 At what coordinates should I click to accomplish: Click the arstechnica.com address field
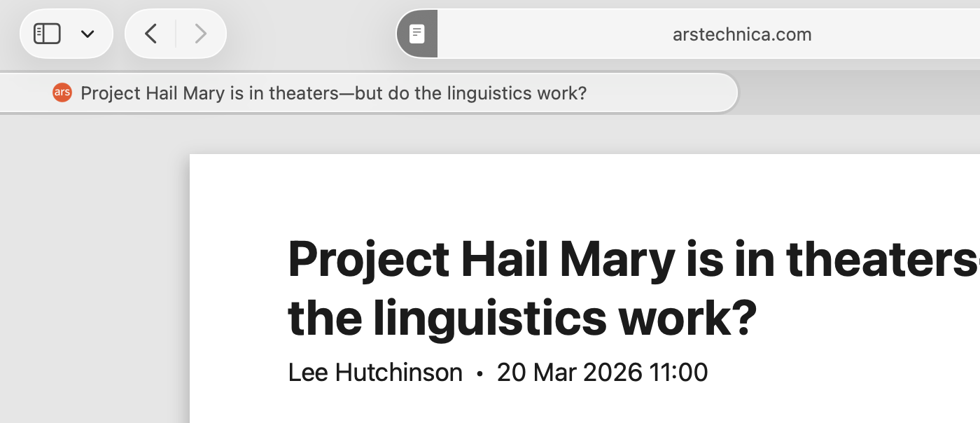click(742, 34)
